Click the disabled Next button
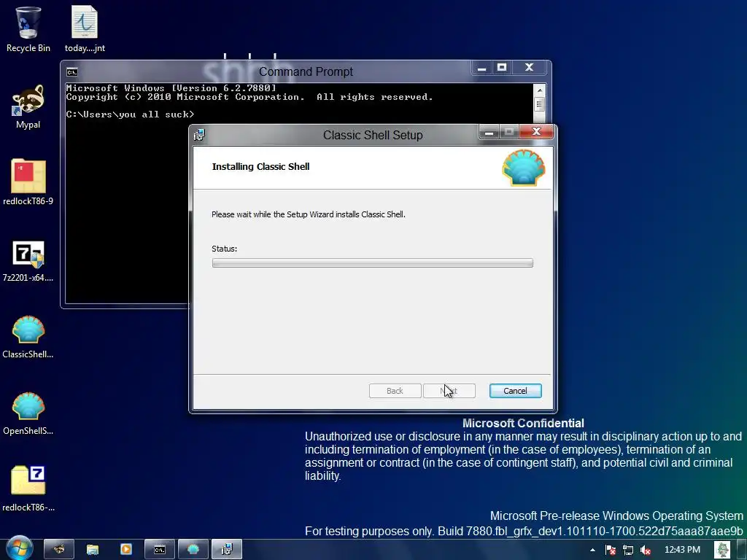The width and height of the screenshot is (747, 560). (x=449, y=391)
